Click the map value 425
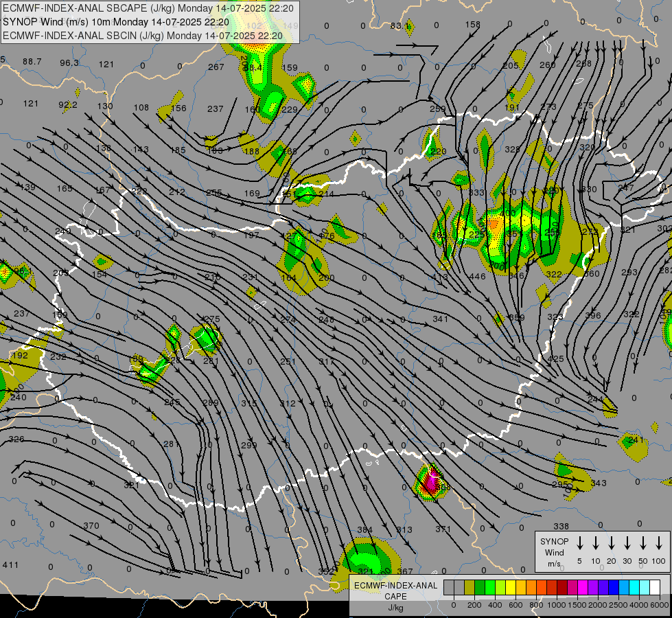This screenshot has height=618, width=672. point(555,359)
